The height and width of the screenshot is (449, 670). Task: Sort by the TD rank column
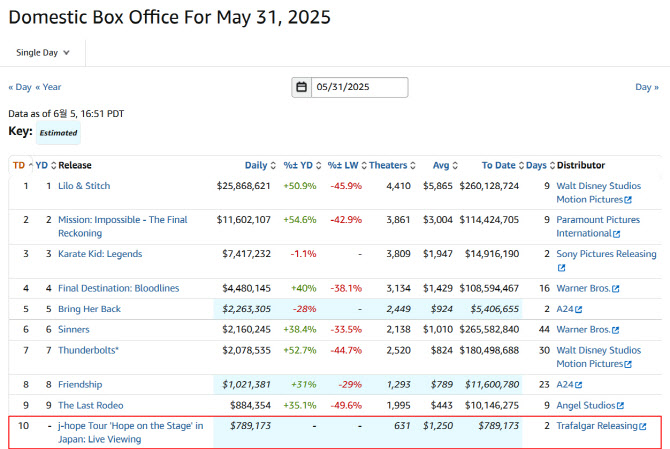[x=20, y=165]
